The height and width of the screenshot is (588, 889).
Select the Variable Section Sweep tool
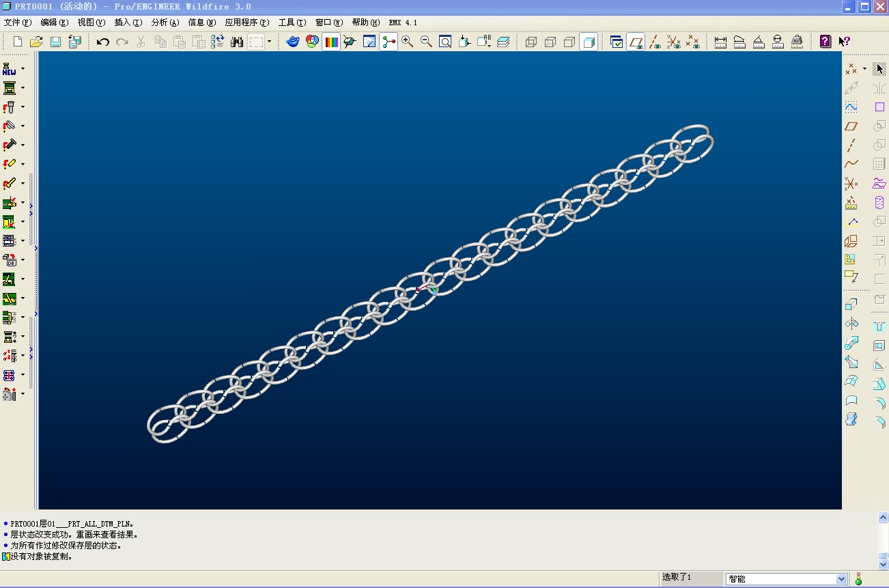pyautogui.click(x=851, y=343)
